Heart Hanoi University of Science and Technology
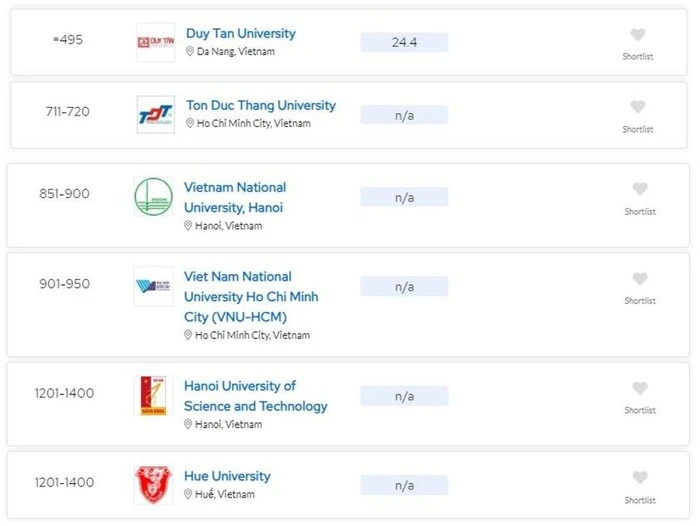Image resolution: width=700 pixels, height=526 pixels. click(x=640, y=388)
